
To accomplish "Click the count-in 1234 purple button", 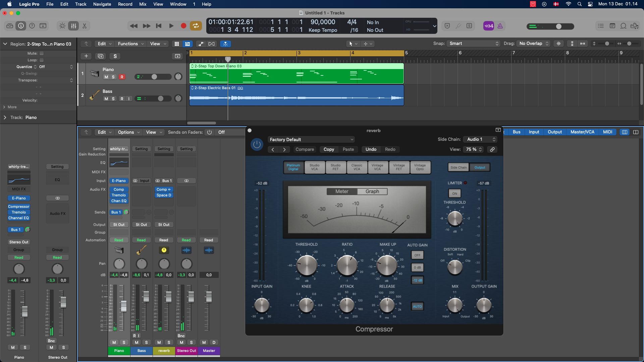I will click(488, 26).
